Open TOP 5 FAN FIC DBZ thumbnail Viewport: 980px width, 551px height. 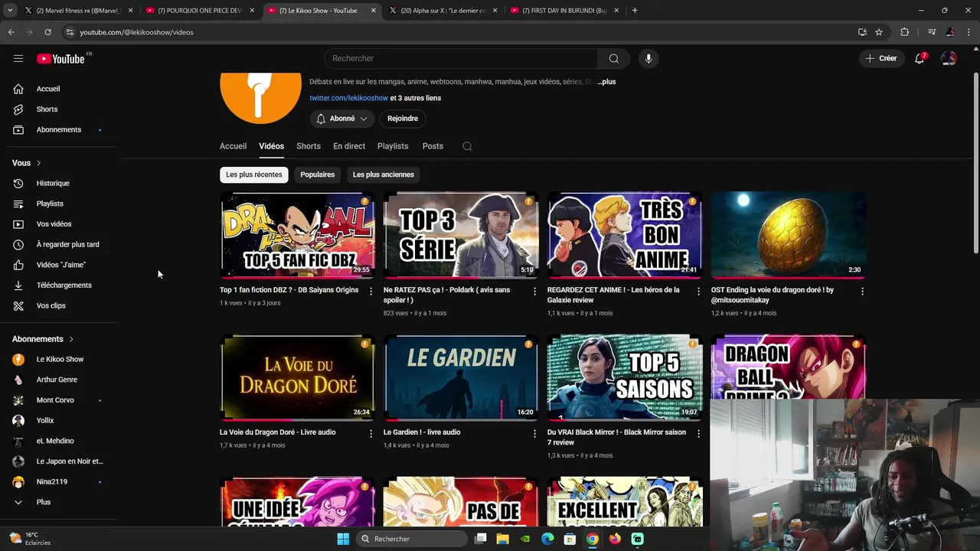(298, 235)
